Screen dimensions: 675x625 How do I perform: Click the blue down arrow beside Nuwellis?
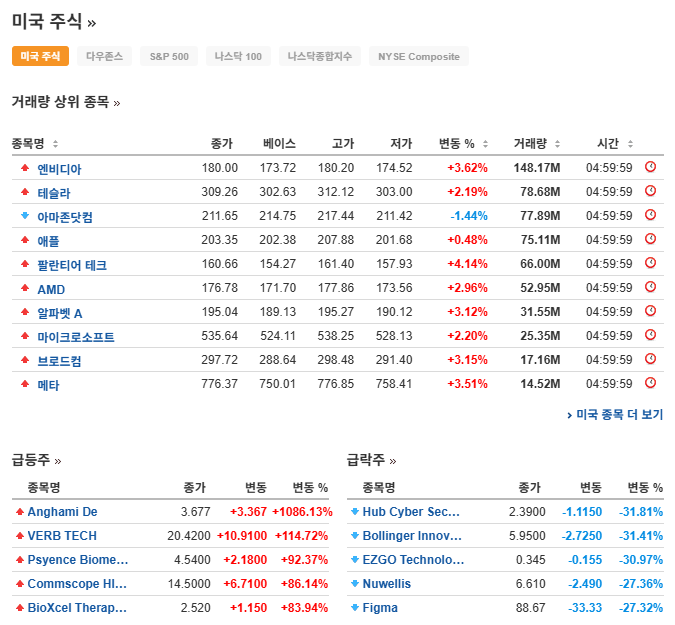(355, 584)
